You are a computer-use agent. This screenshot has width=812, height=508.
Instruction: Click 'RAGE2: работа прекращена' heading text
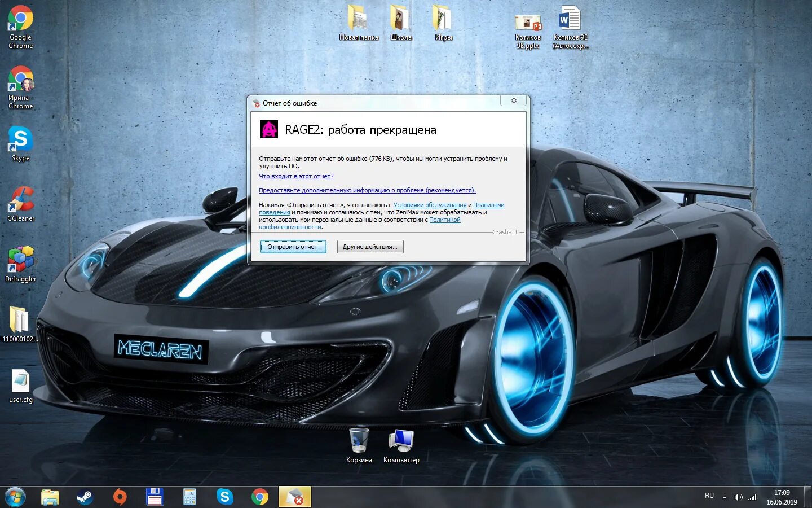click(x=360, y=130)
